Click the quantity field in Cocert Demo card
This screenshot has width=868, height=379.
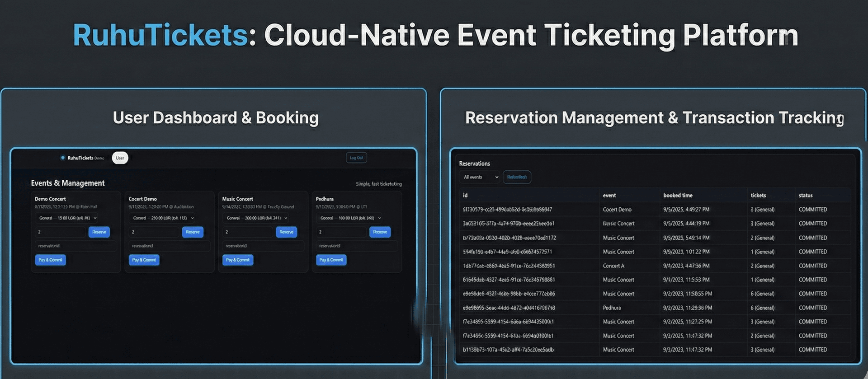[x=154, y=232]
